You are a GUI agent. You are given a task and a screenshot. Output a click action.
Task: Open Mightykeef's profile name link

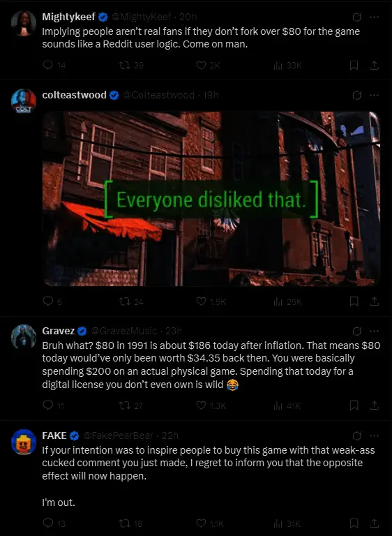pos(68,17)
